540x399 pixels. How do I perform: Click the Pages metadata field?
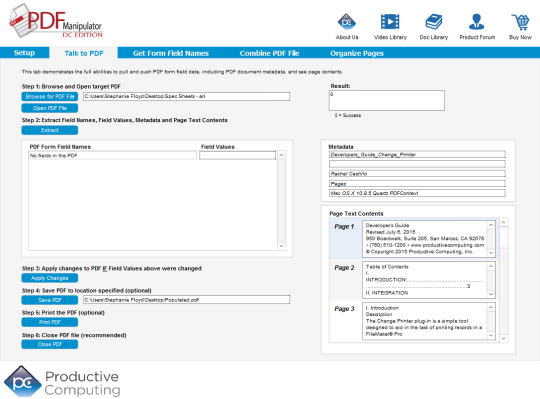pyautogui.click(x=417, y=183)
